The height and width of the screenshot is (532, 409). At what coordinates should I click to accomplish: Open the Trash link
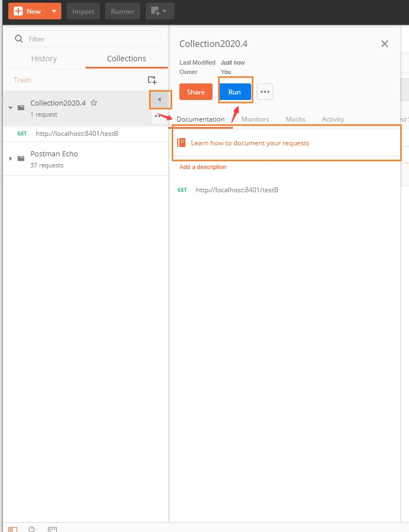[x=22, y=80]
